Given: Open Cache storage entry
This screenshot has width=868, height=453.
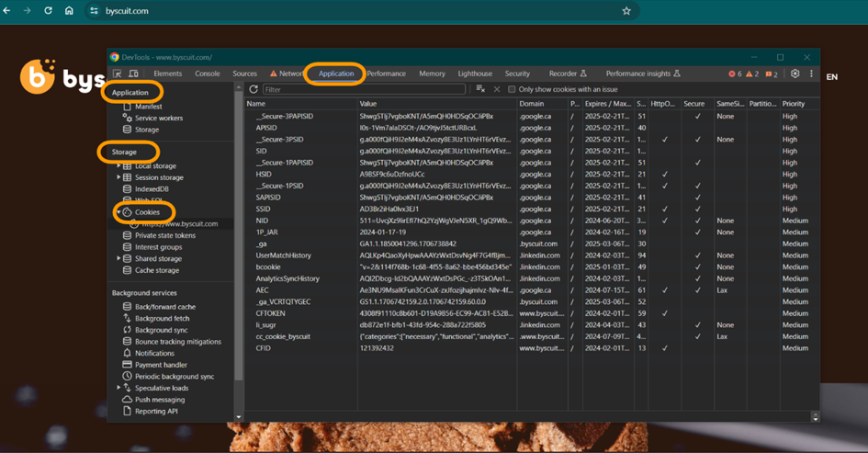Looking at the screenshot, I should pyautogui.click(x=157, y=270).
